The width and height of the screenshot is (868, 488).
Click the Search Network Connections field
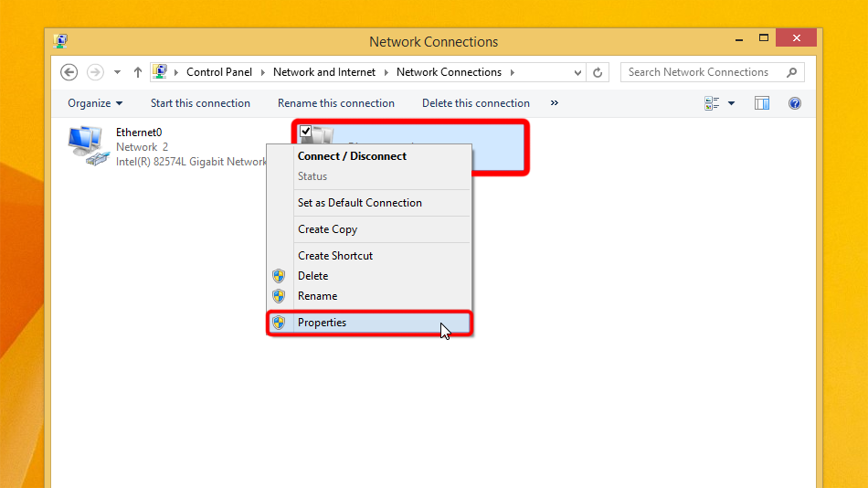coord(699,72)
